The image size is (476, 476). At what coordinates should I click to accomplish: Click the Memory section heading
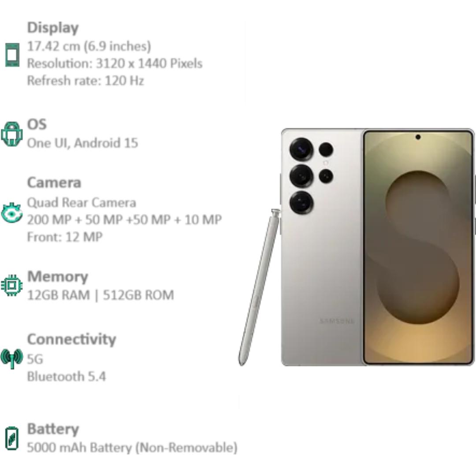coord(58,276)
